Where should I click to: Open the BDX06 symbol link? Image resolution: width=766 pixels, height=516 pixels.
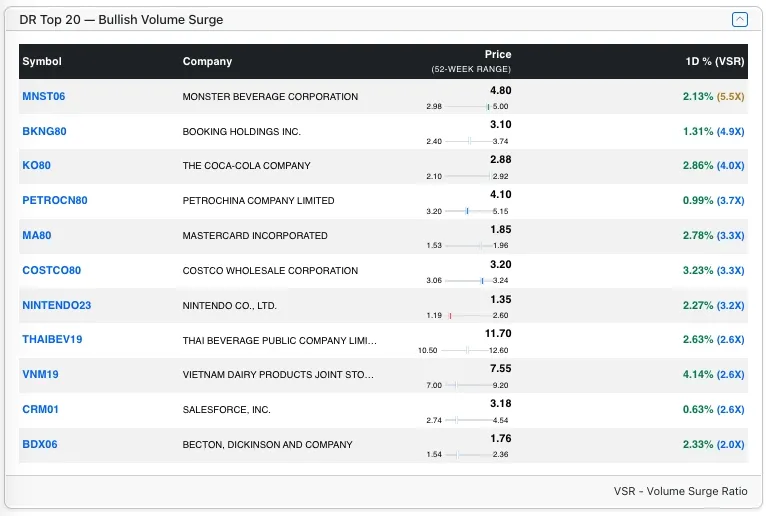pos(40,445)
